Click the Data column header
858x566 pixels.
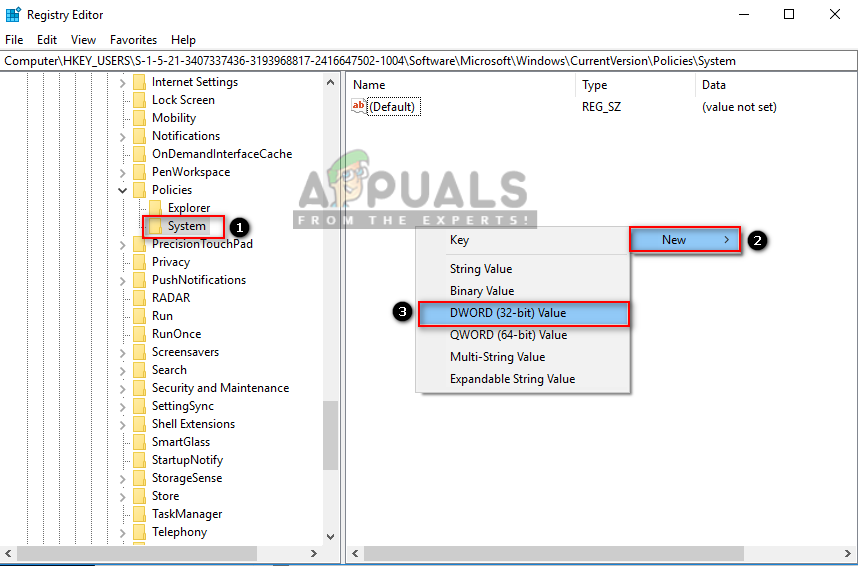776,85
